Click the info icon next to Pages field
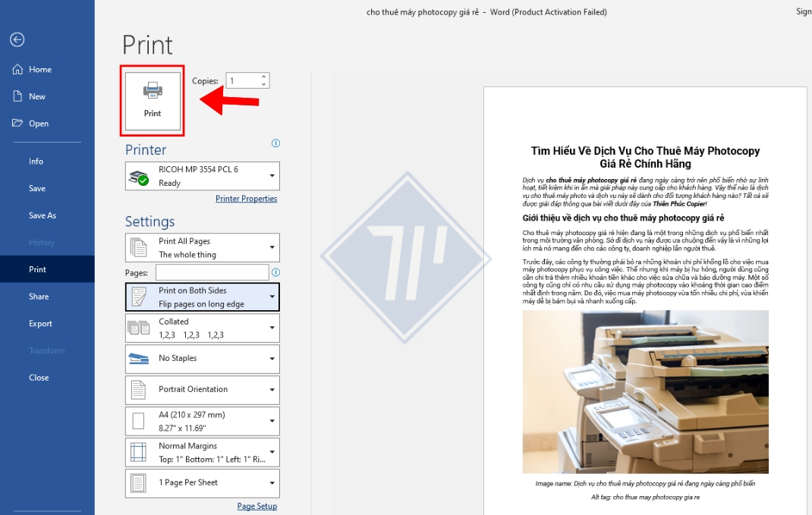Viewport: 812px width, 515px height. [x=275, y=272]
